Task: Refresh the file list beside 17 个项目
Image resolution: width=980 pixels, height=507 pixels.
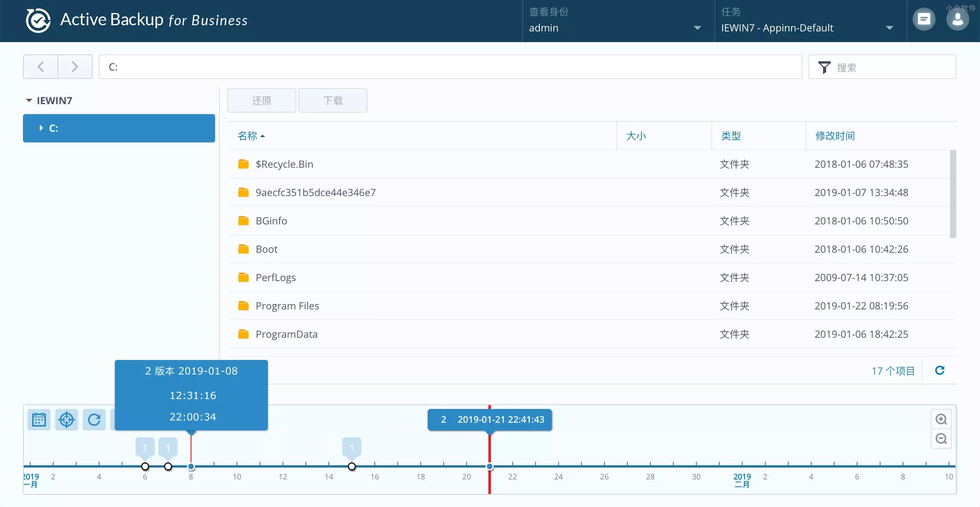Action: pos(940,370)
